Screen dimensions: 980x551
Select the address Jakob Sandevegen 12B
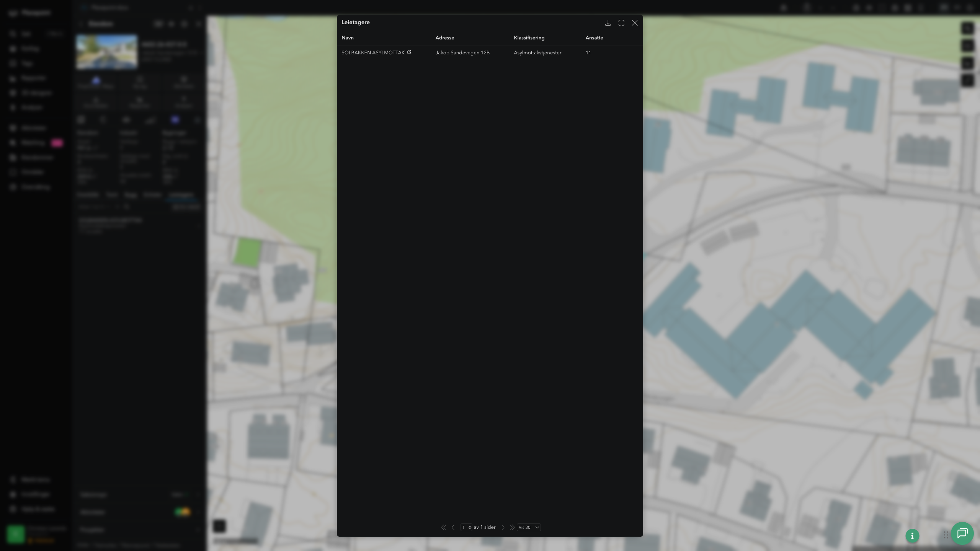point(462,53)
